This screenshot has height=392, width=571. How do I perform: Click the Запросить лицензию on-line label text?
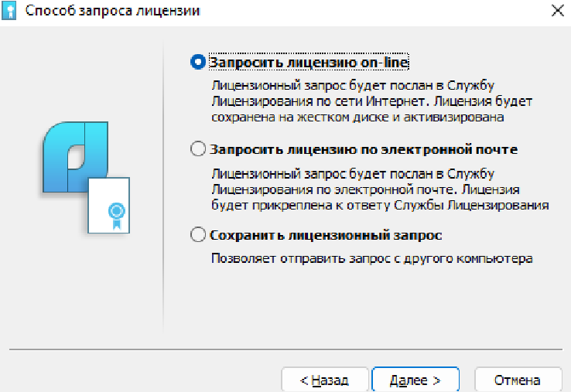click(x=309, y=62)
